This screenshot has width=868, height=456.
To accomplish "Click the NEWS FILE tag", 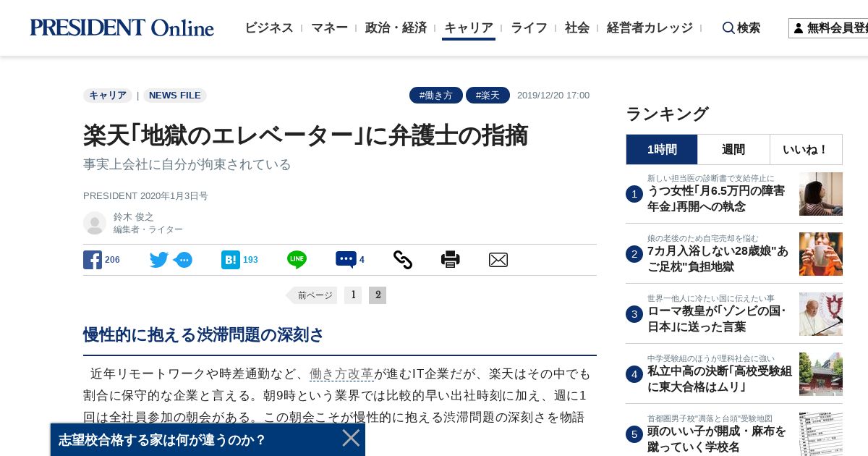I will [175, 96].
